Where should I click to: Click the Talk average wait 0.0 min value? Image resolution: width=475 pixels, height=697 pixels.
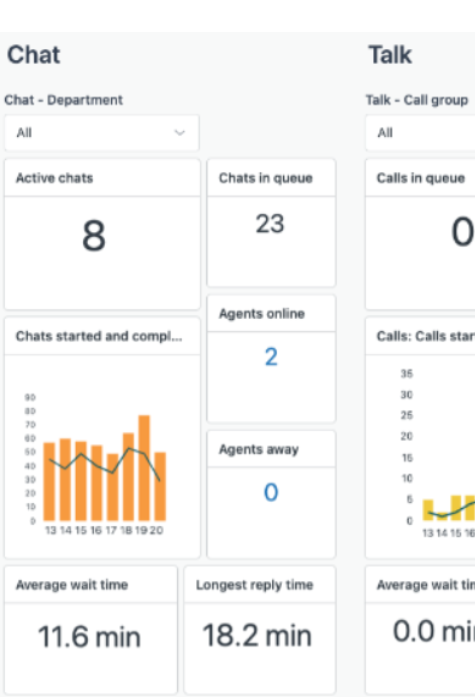tap(434, 631)
